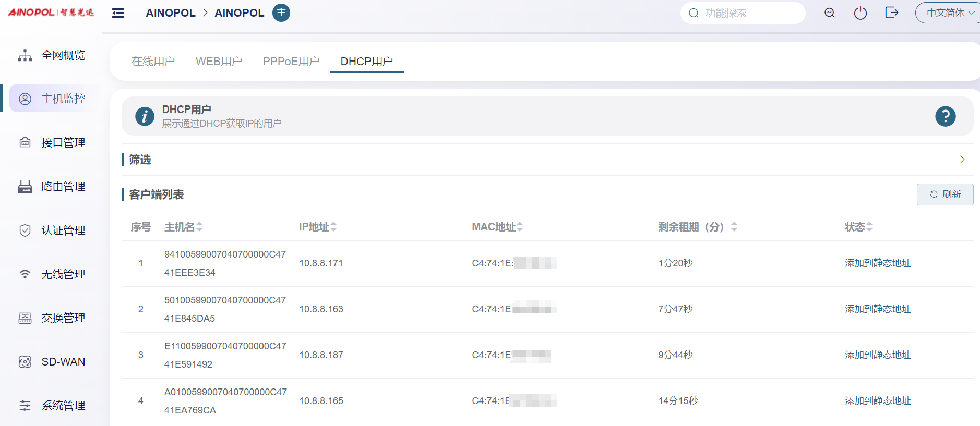The width and height of the screenshot is (980, 426).
Task: Click the 无线管理 wifi icon
Action: tap(25, 274)
